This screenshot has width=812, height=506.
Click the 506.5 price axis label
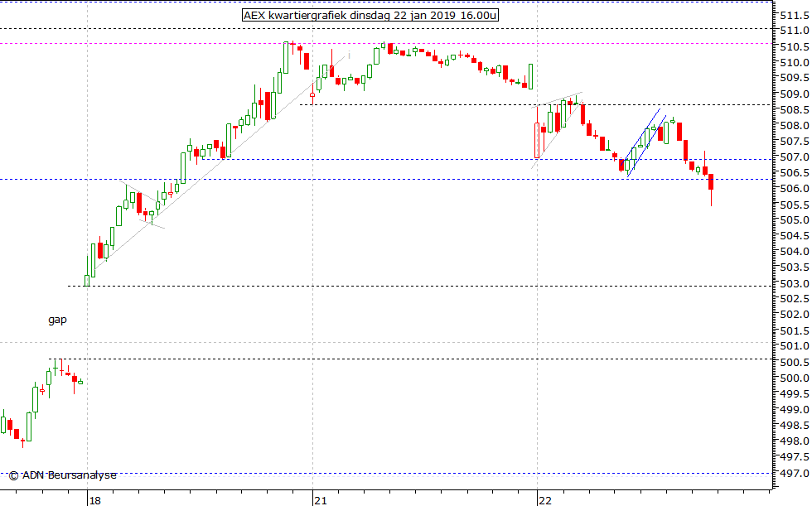tap(795, 173)
